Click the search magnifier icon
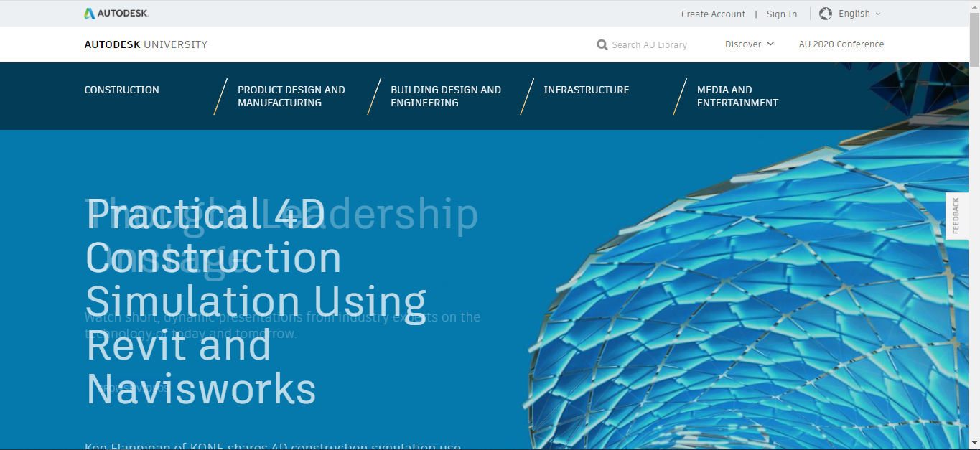Viewport: 980px width, 450px height. point(602,44)
